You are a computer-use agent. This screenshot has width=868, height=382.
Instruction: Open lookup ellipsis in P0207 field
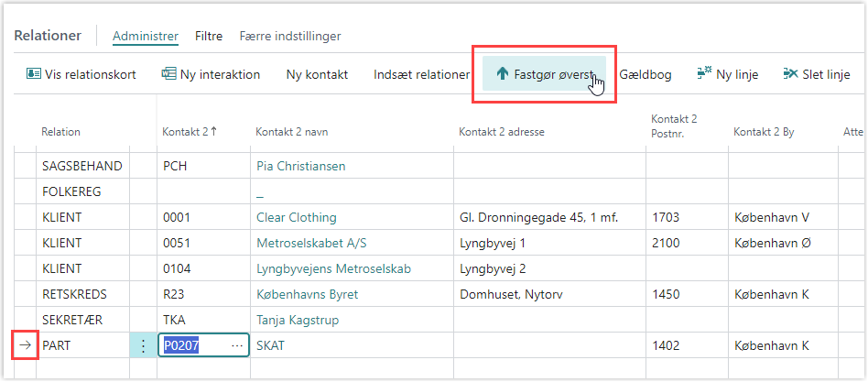coord(238,345)
